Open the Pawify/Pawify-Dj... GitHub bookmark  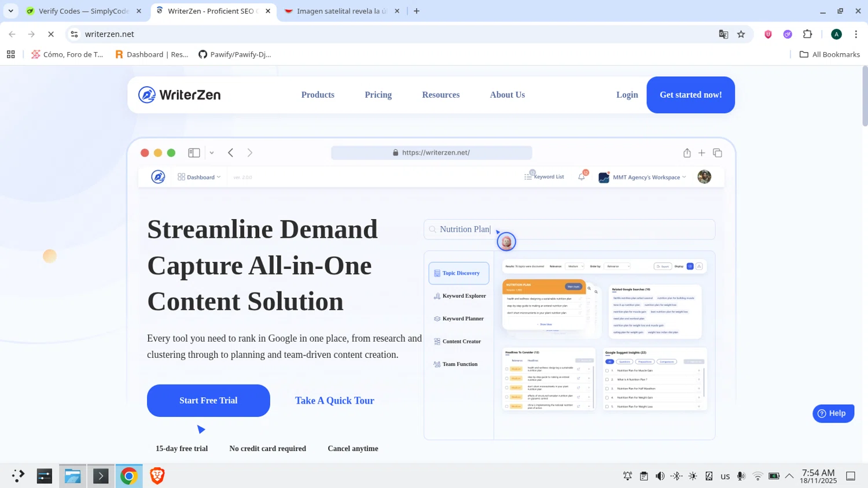click(235, 54)
